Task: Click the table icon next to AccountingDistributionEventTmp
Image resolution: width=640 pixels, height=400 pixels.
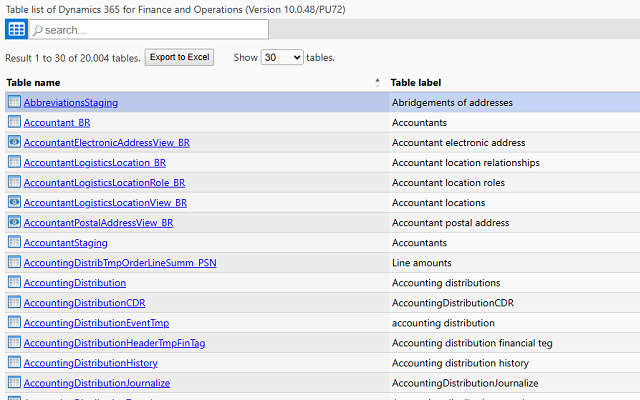Action: 14,322
